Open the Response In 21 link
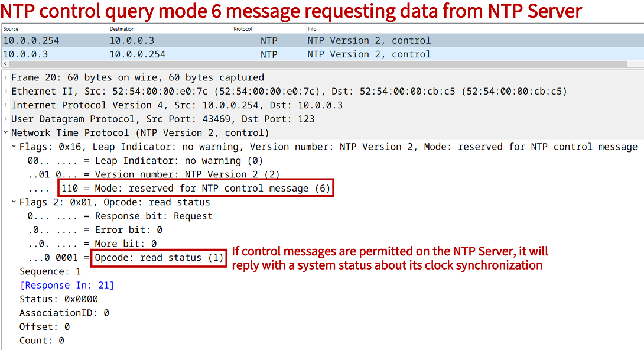This screenshot has height=350, width=644. coord(67,285)
